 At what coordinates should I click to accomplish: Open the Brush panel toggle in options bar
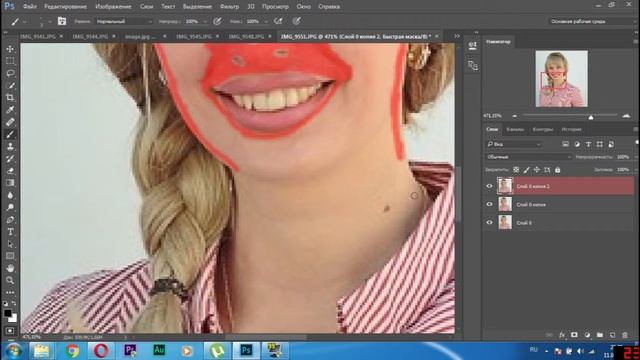(62, 21)
